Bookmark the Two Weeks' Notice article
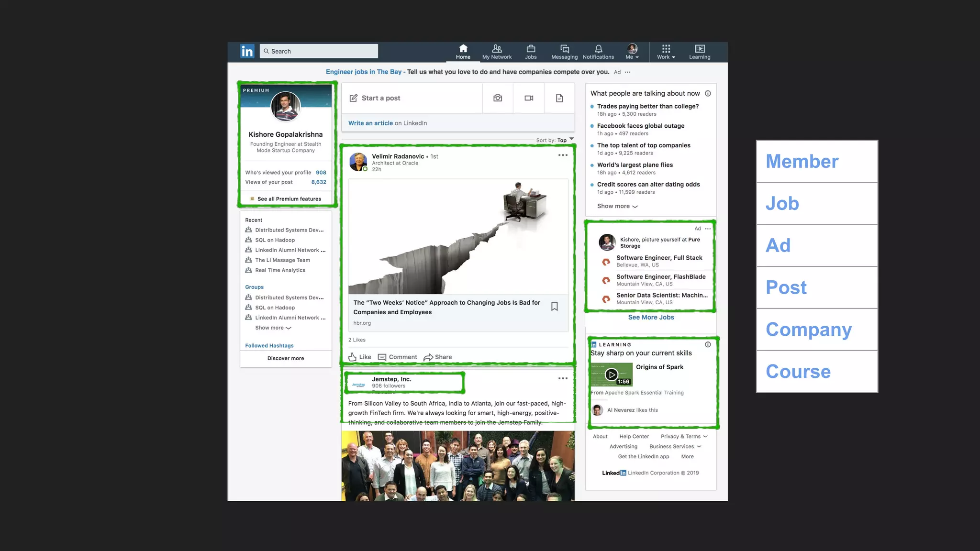 coord(554,307)
